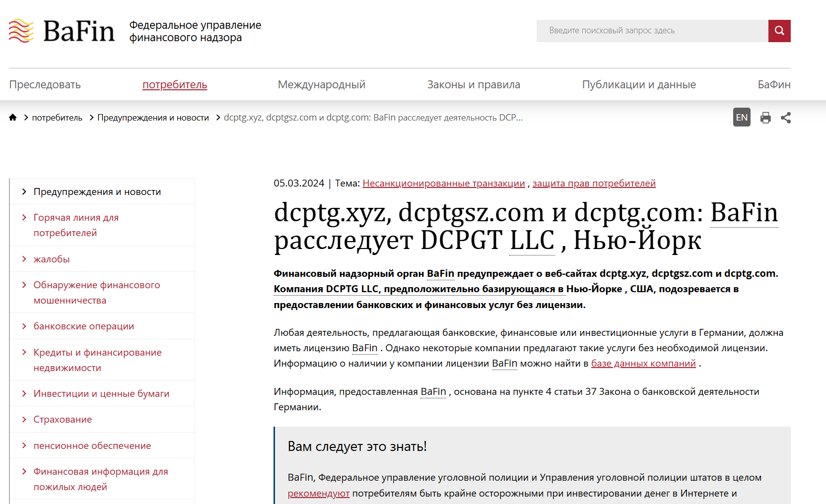
Task: Open the Законы и правила menu
Action: (473, 85)
